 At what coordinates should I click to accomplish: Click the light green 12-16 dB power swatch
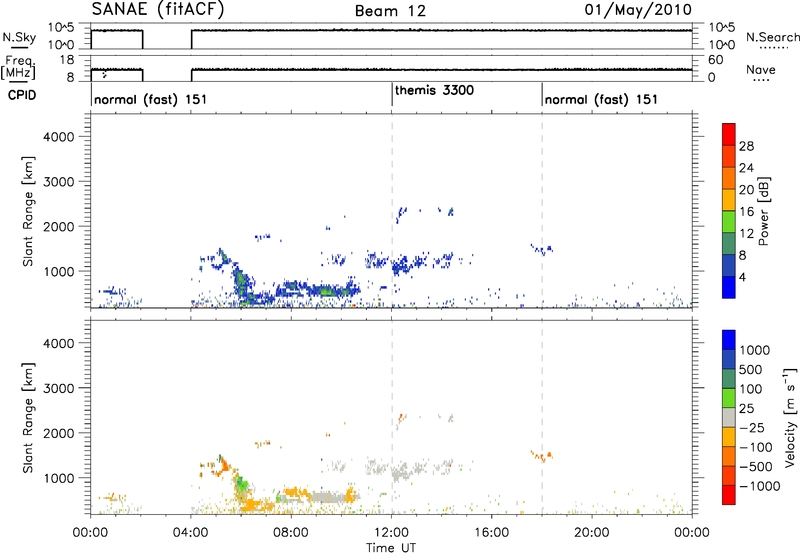tap(729, 221)
